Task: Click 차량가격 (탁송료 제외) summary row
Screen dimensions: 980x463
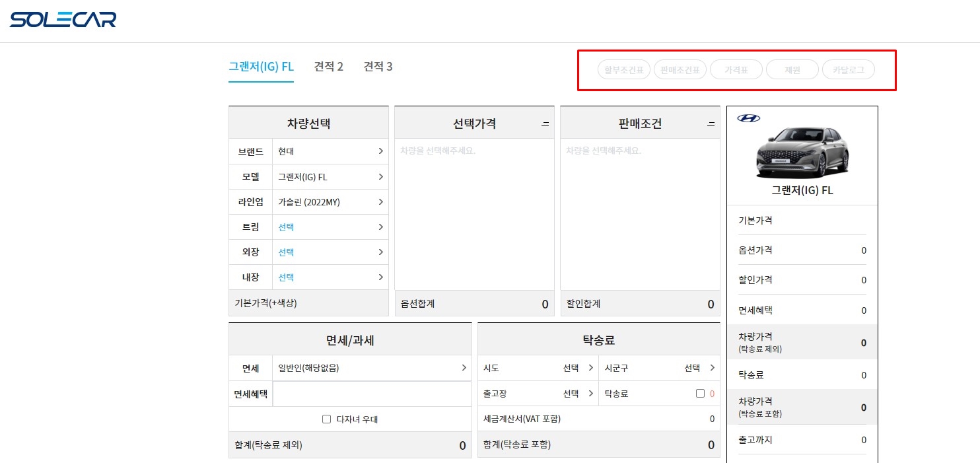Action: tap(802, 342)
